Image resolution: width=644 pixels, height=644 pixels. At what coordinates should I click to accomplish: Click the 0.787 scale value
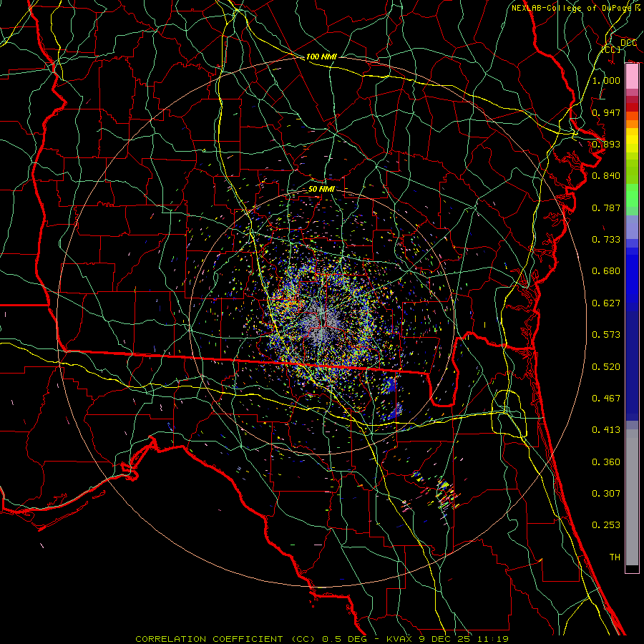[606, 208]
